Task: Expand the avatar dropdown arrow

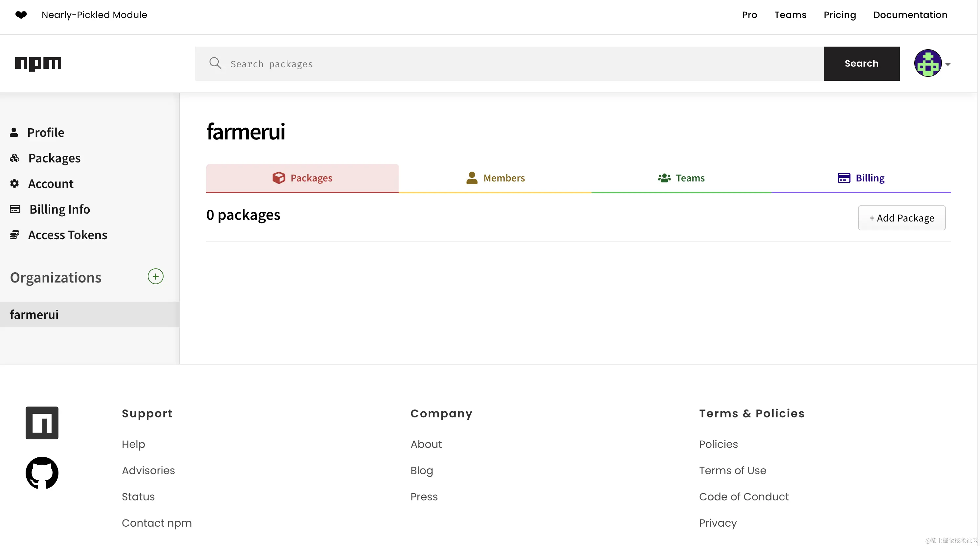Action: click(948, 64)
